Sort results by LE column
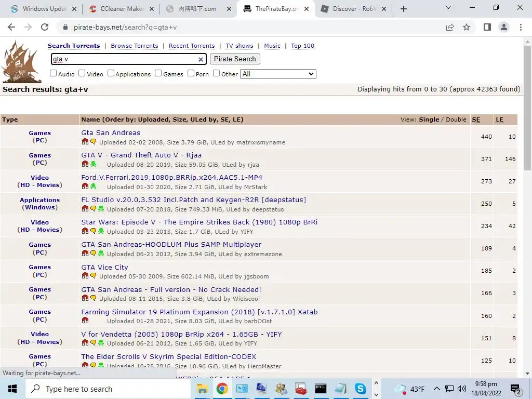Screen dimensions: 532x399 point(499,120)
